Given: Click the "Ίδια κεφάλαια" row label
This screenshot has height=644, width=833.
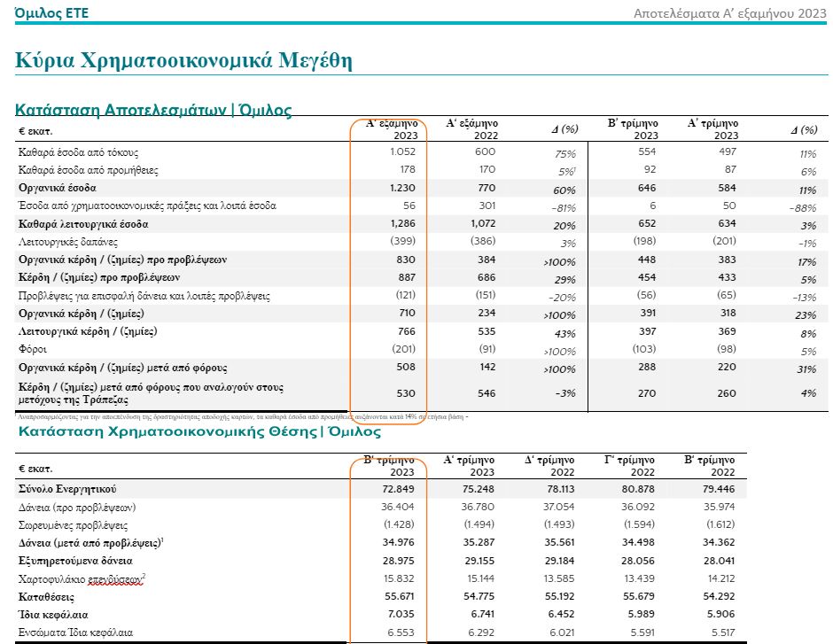Looking at the screenshot, I should pos(53,615).
